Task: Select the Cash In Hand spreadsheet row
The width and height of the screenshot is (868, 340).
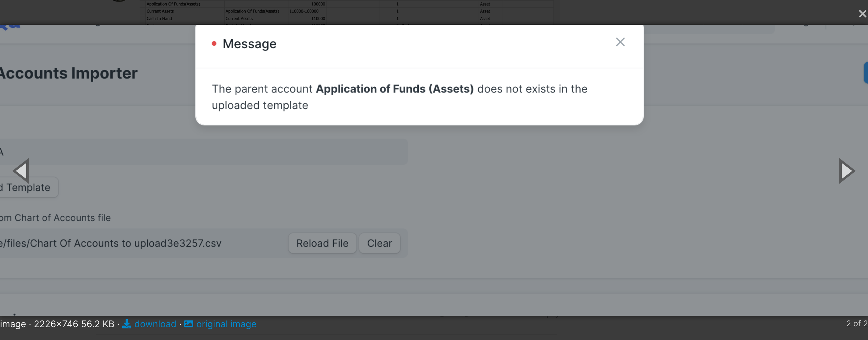Action: pyautogui.click(x=159, y=19)
